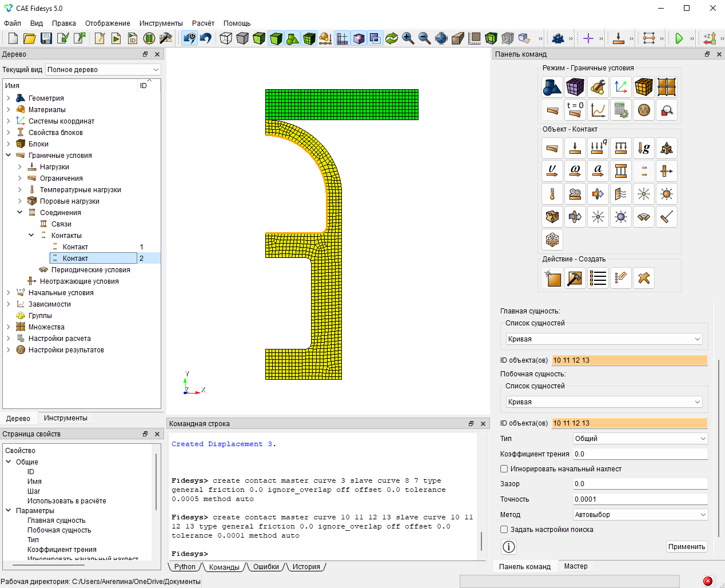Select the wireframe cube display mode
The width and height of the screenshot is (725, 588).
click(226, 38)
